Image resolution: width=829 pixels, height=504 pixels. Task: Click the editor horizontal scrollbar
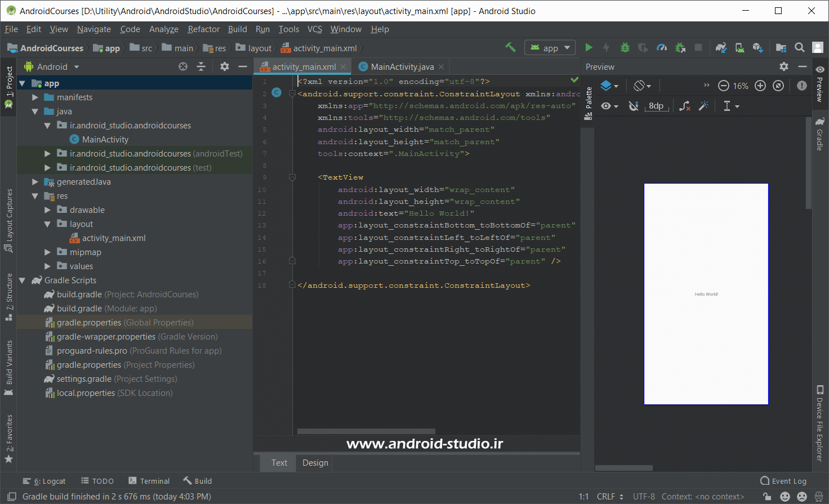pos(366,431)
